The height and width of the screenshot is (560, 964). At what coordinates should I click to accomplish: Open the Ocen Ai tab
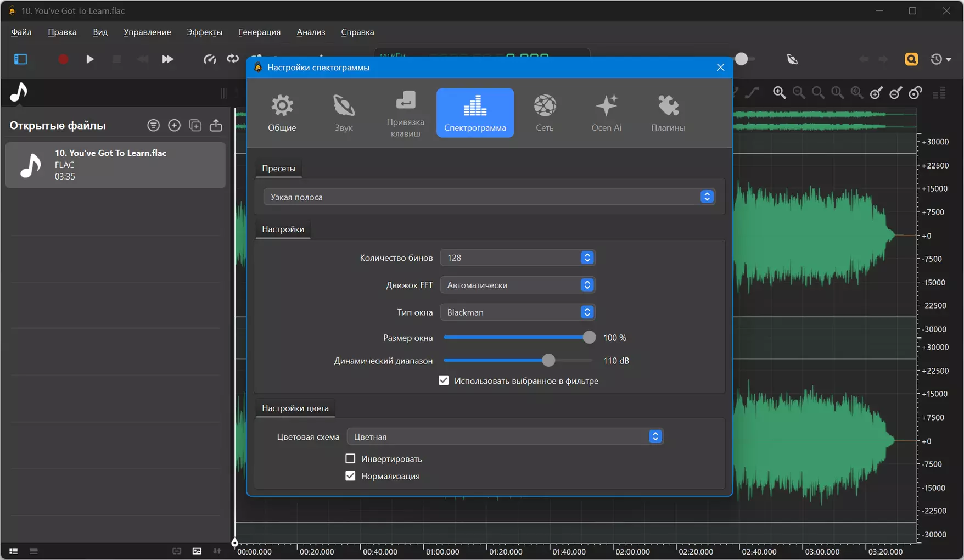606,113
